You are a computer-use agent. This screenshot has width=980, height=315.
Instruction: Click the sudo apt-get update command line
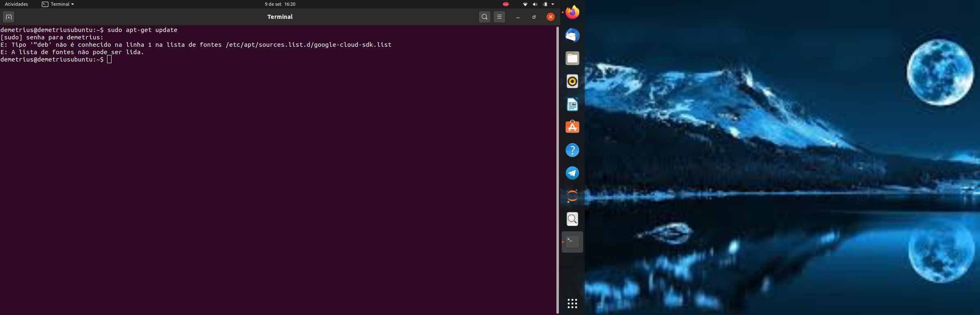(x=89, y=30)
